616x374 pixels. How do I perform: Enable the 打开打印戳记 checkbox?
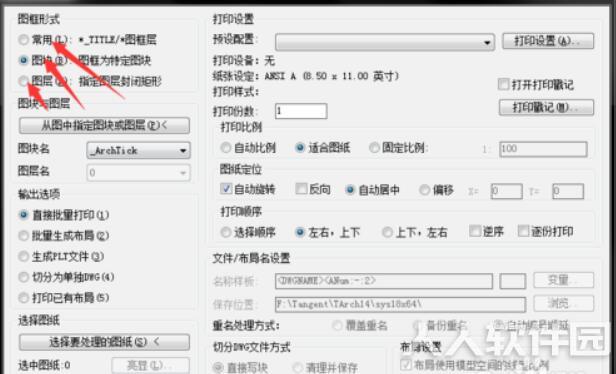pos(503,84)
